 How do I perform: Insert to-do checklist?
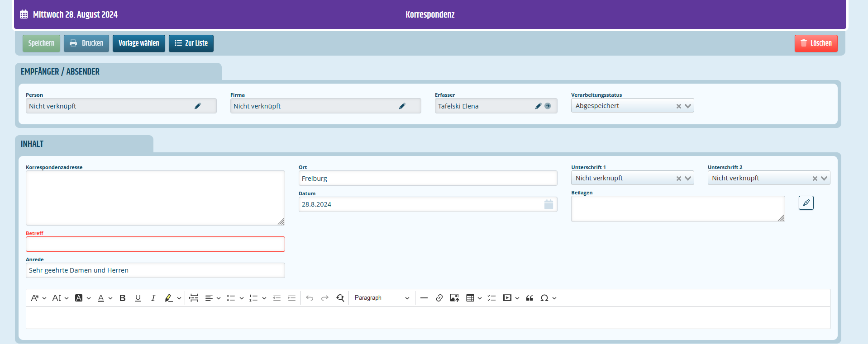click(x=492, y=298)
